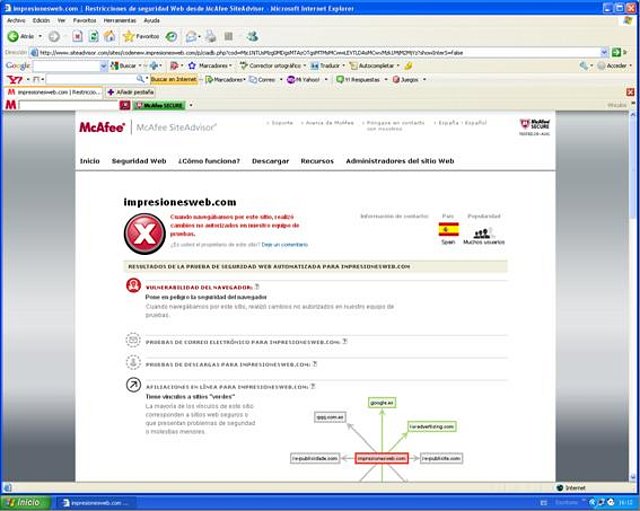Open Traducir dropdown arrow
The height and width of the screenshot is (511, 640).
[x=343, y=66]
